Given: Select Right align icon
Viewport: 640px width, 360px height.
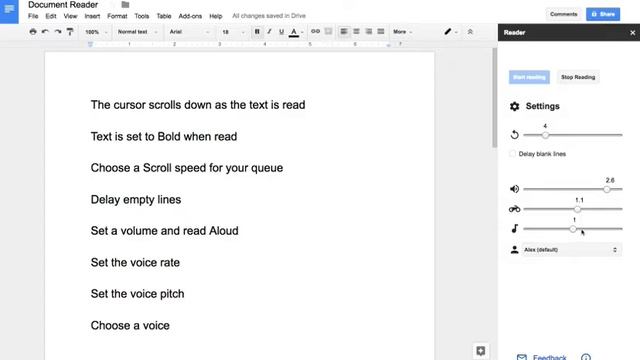Looking at the screenshot, I should [x=369, y=31].
